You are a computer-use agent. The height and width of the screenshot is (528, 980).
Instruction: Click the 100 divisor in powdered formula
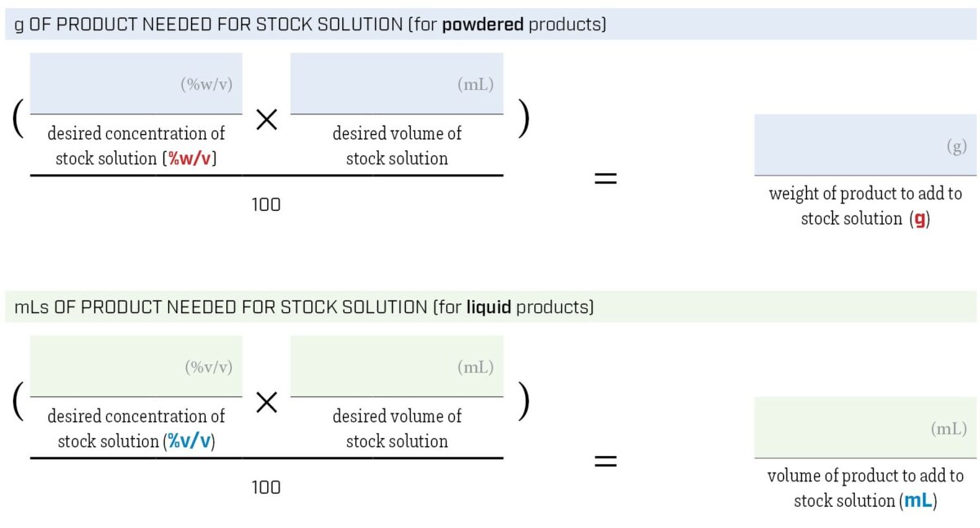pyautogui.click(x=266, y=204)
